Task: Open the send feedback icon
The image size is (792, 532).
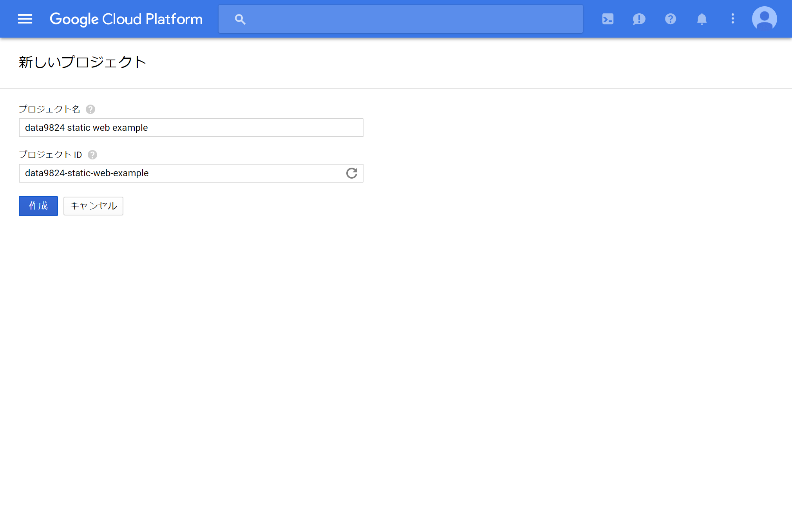Action: 639,19
